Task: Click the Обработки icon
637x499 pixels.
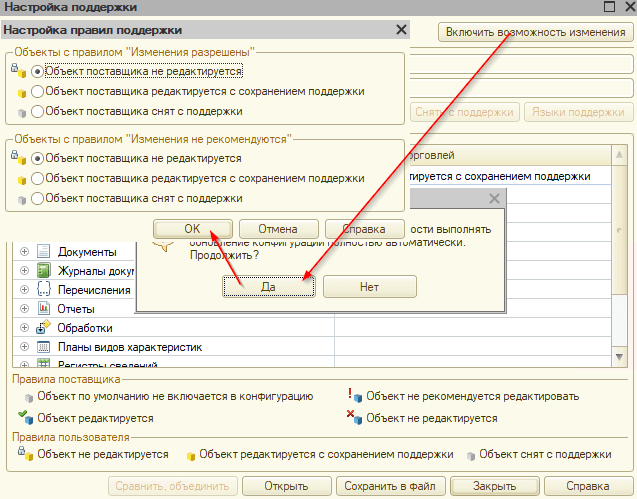Action: (43, 327)
